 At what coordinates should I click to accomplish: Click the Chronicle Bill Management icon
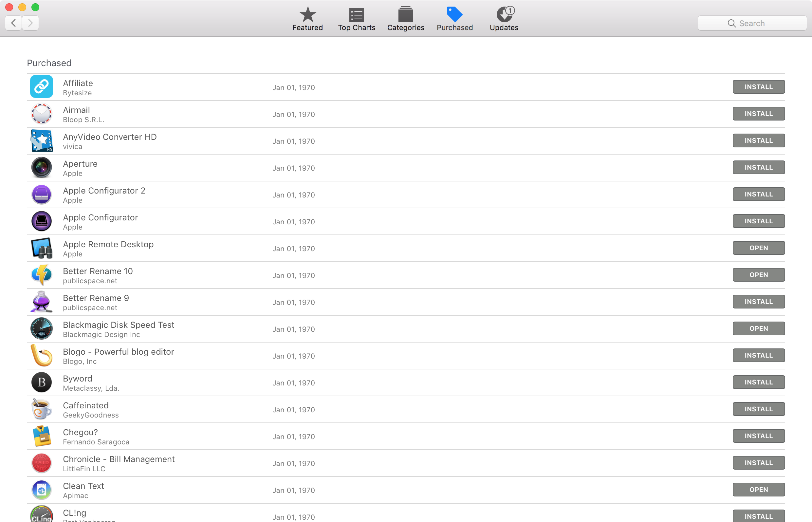41,463
